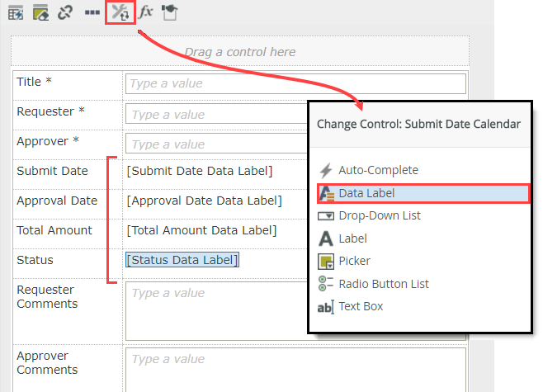Select the Submit Date Data Label control
The width and height of the screenshot is (543, 392).
tap(200, 171)
